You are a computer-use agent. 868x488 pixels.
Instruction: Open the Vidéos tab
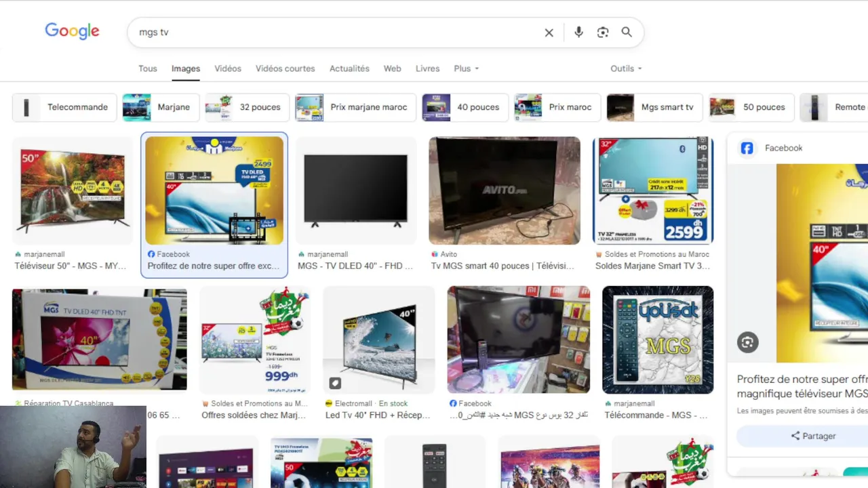click(x=228, y=68)
